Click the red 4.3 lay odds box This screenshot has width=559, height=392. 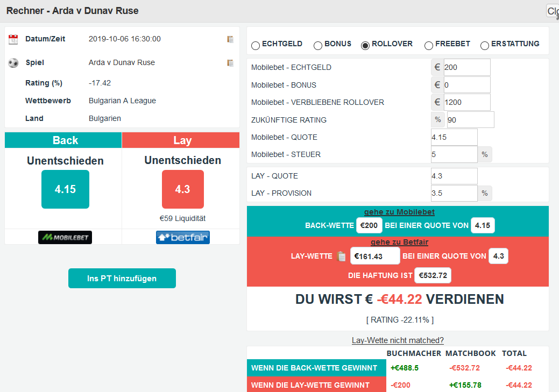pyautogui.click(x=182, y=189)
